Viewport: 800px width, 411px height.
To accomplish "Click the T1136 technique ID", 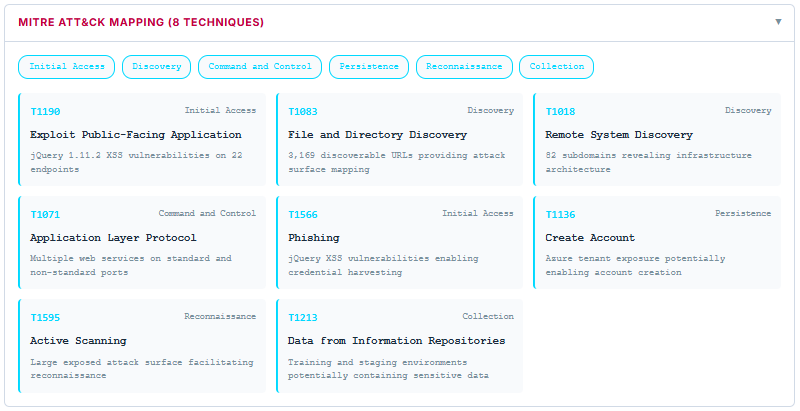I will 560,215.
